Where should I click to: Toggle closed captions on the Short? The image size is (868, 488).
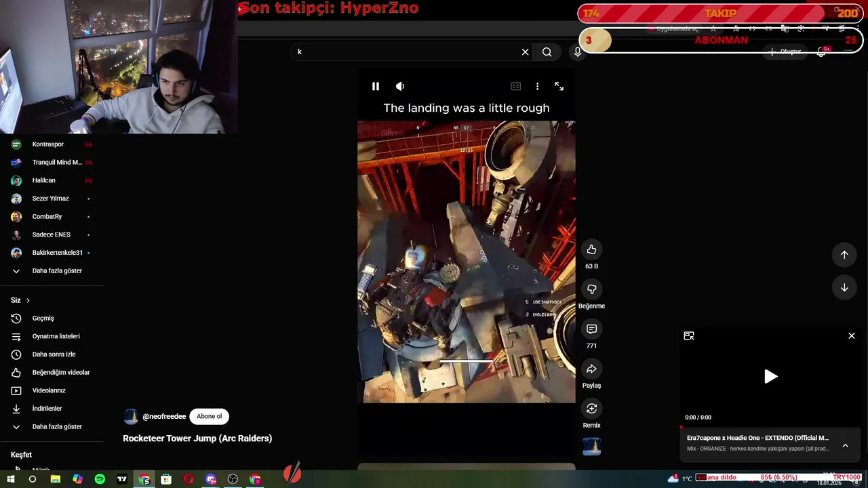pos(515,86)
